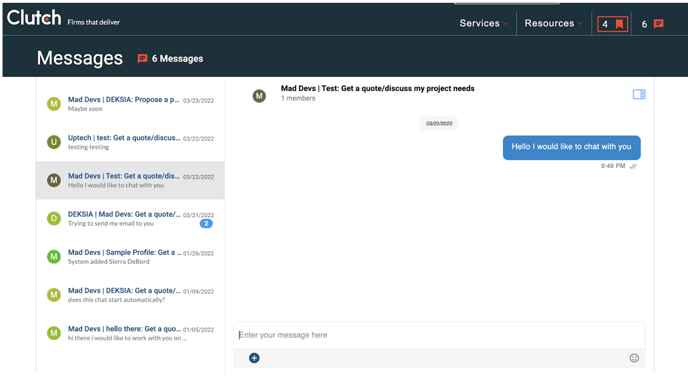Open the Mad Devs | hello there conversation

(x=130, y=333)
